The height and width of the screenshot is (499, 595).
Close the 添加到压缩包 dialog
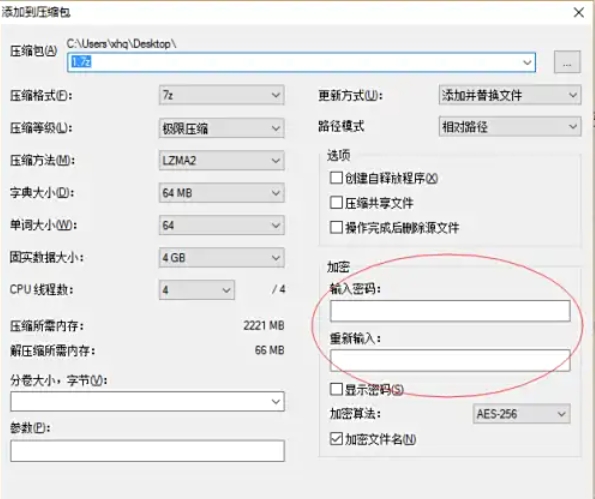tap(579, 13)
